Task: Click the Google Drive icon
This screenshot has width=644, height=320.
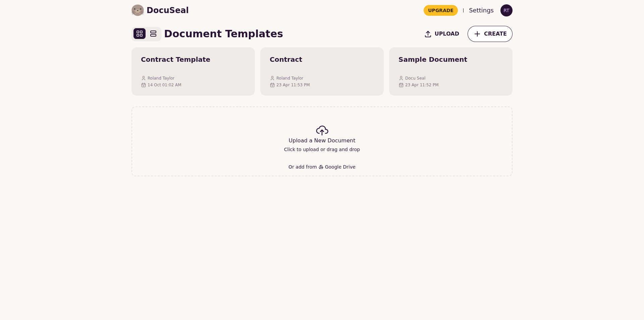Action: (x=321, y=167)
